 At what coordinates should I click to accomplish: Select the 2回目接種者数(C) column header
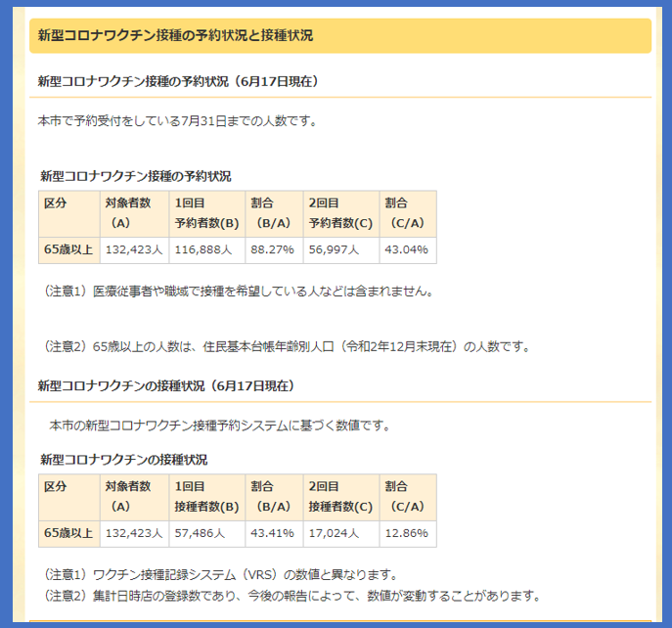pyautogui.click(x=340, y=497)
